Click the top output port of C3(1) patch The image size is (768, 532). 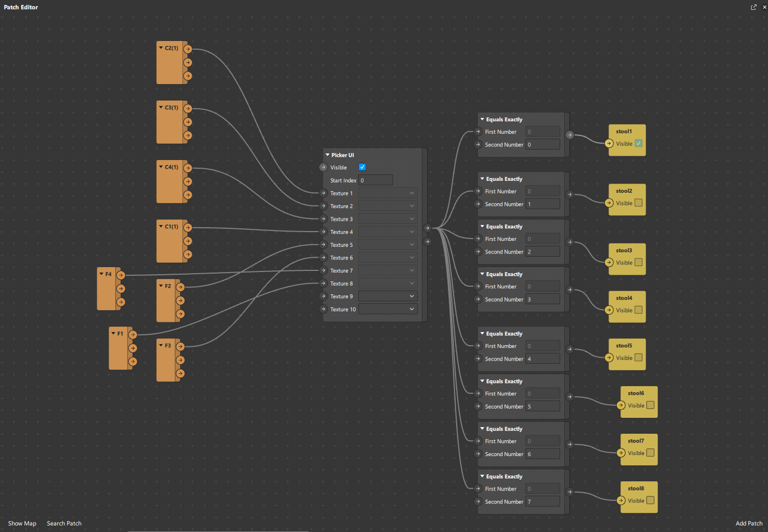[188, 109]
